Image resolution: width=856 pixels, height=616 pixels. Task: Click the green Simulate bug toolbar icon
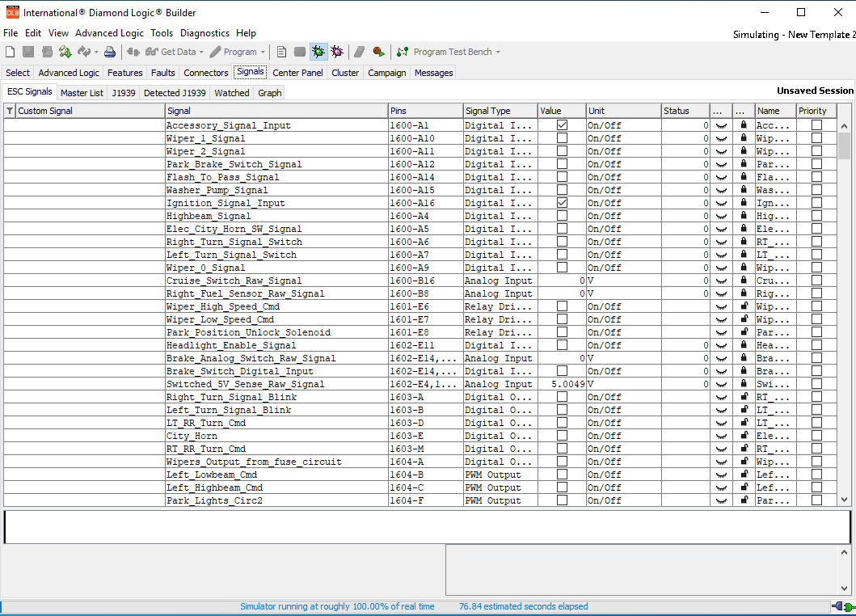318,52
